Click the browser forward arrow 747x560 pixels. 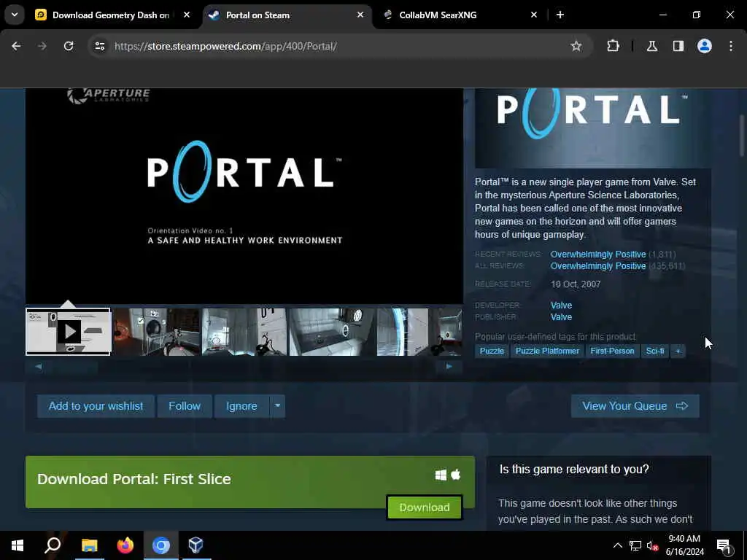pyautogui.click(x=42, y=46)
